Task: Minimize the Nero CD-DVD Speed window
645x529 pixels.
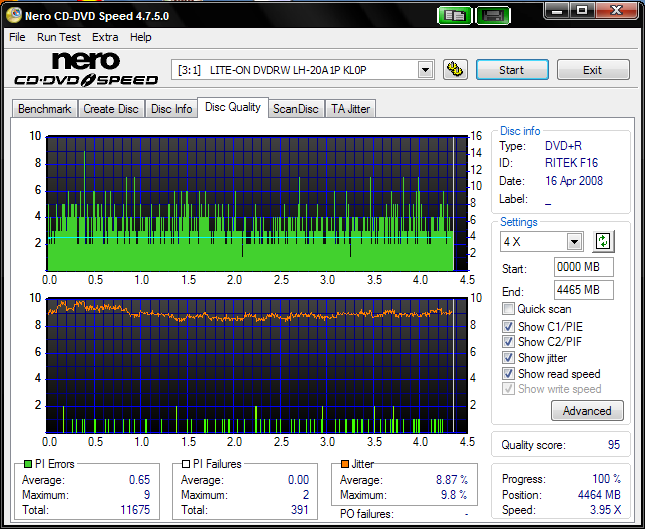Action: click(x=557, y=12)
